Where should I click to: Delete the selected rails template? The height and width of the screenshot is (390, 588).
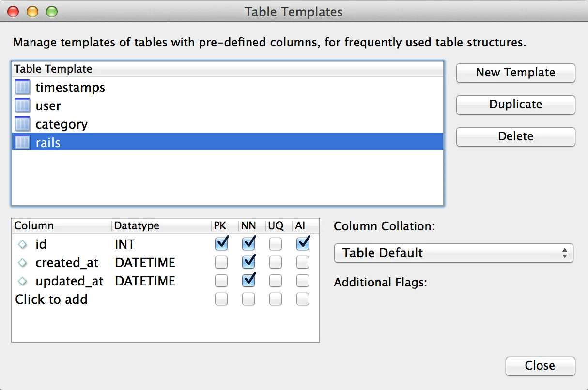click(515, 136)
